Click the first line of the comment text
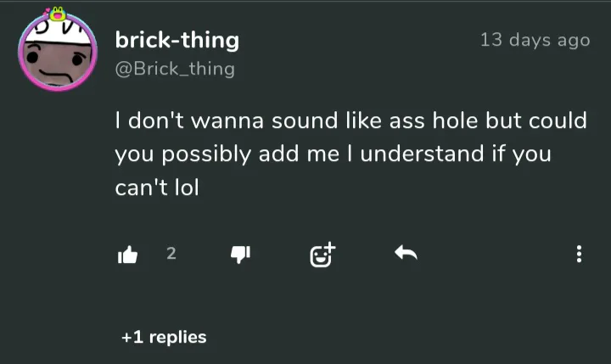611x364 pixels. click(x=350, y=120)
